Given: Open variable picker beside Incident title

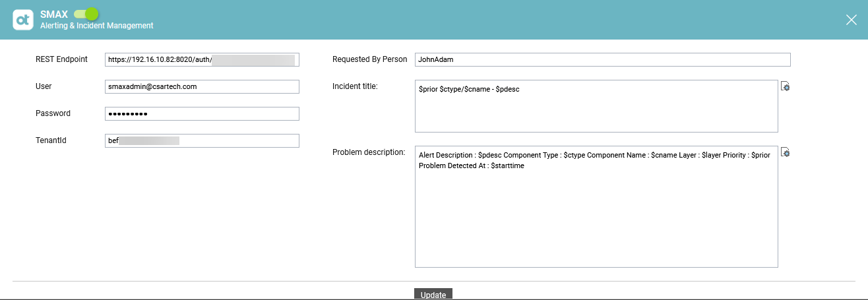Looking at the screenshot, I should [x=785, y=87].
